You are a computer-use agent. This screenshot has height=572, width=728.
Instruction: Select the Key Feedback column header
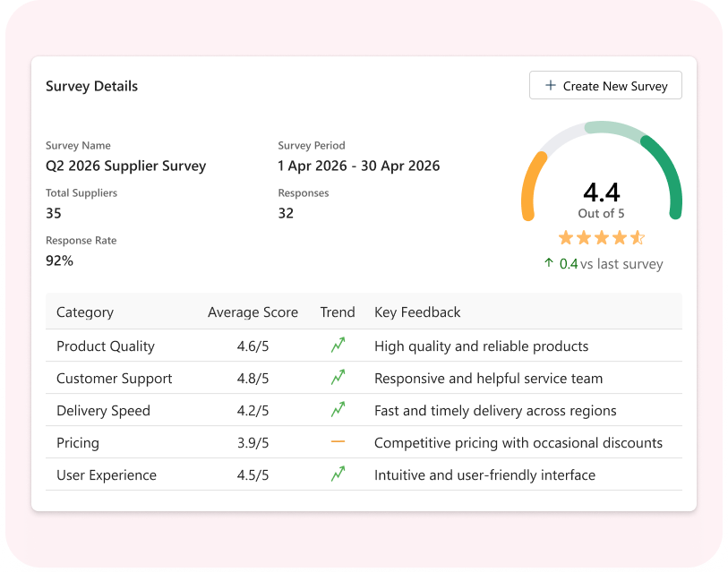[x=417, y=312]
